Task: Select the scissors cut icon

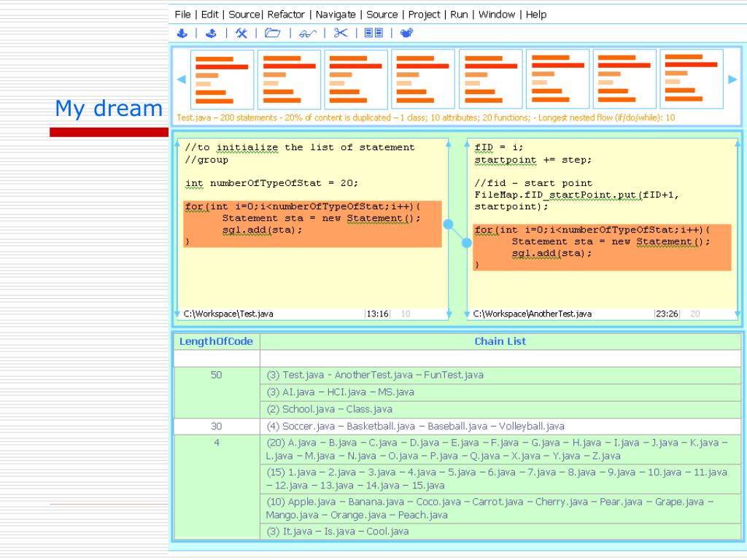Action: click(341, 33)
